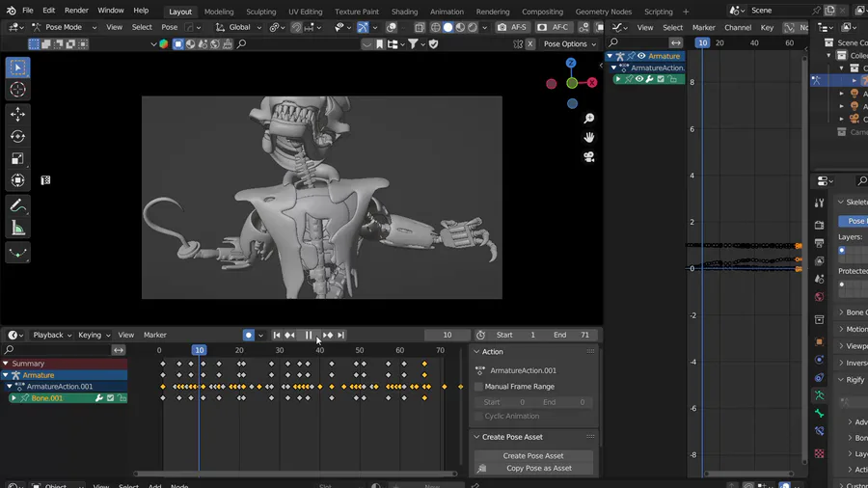This screenshot has height=488, width=868.
Task: Pick the Measure ruler tool
Action: pos(17,229)
